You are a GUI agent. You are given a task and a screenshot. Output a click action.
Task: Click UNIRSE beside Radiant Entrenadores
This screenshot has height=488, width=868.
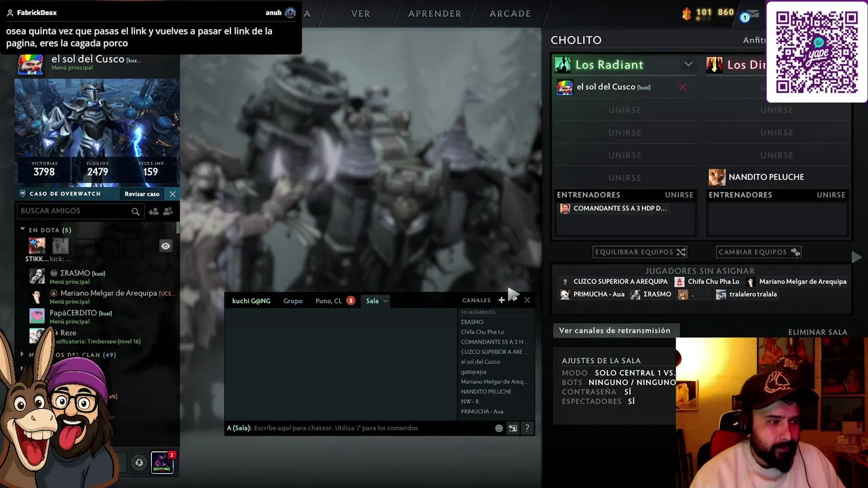pos(679,195)
